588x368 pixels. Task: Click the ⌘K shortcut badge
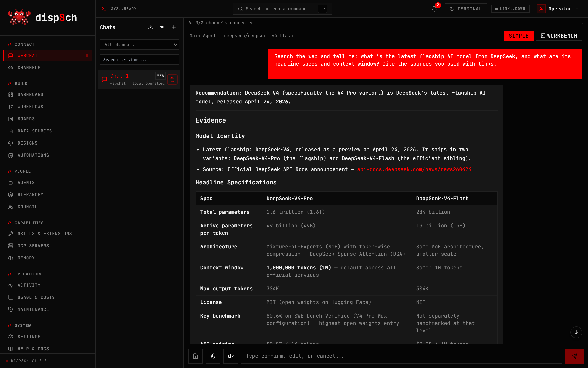tap(322, 9)
